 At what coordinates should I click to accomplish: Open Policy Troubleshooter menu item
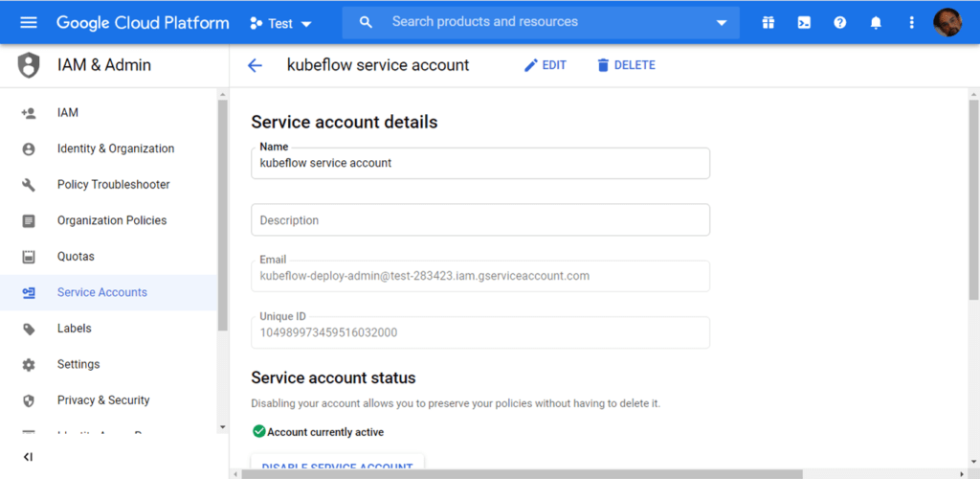point(109,185)
